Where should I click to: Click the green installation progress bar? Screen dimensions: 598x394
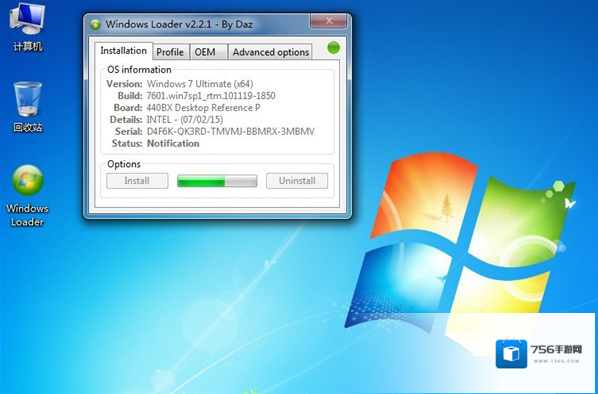(x=217, y=181)
